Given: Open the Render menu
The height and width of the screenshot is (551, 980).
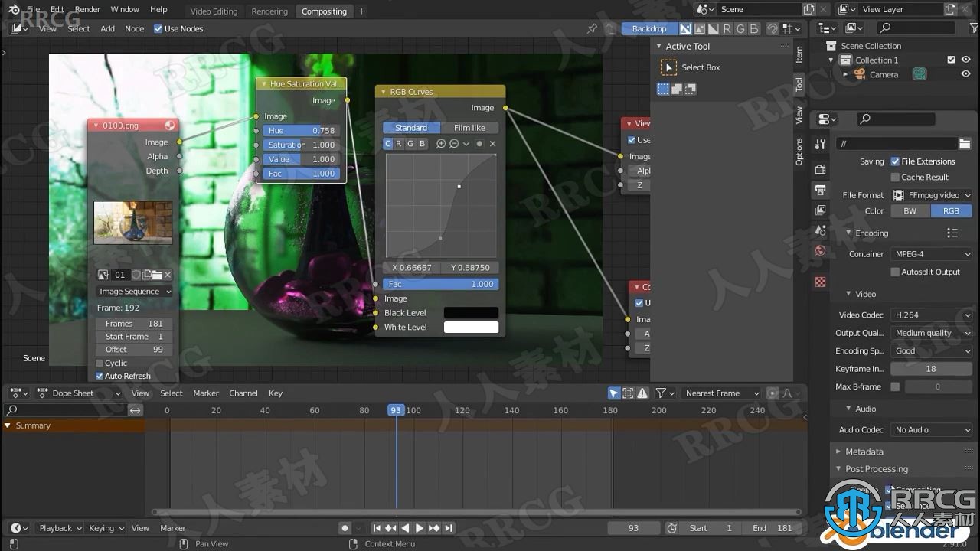Looking at the screenshot, I should coord(87,9).
